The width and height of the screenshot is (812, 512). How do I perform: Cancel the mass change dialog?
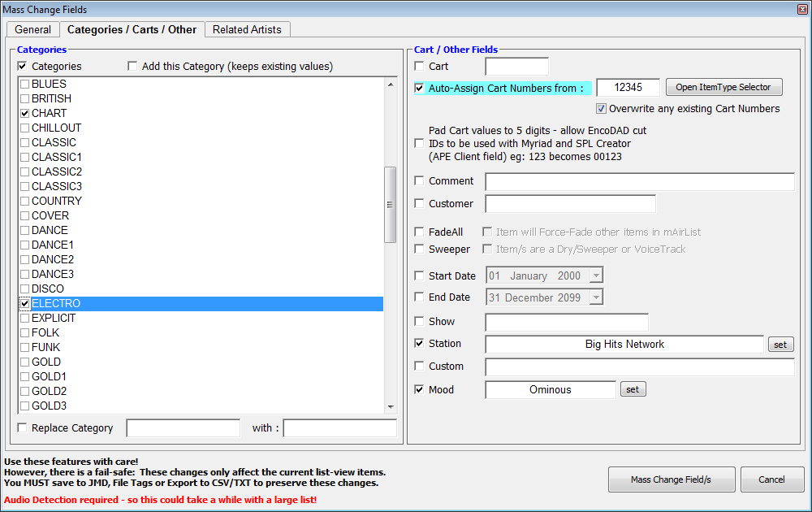tap(771, 479)
